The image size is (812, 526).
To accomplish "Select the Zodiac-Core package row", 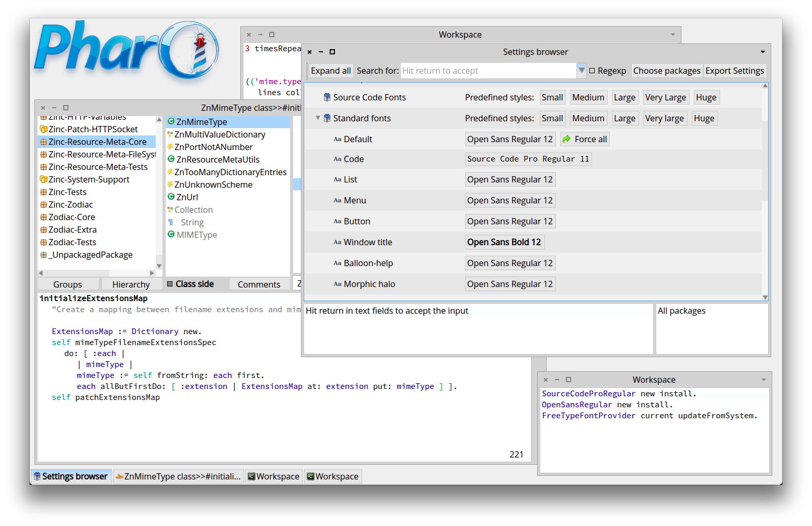I will (x=97, y=217).
